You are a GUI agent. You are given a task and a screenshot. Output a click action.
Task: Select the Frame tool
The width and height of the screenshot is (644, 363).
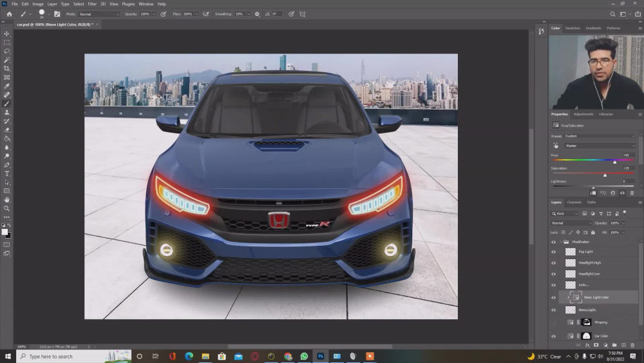(x=6, y=77)
